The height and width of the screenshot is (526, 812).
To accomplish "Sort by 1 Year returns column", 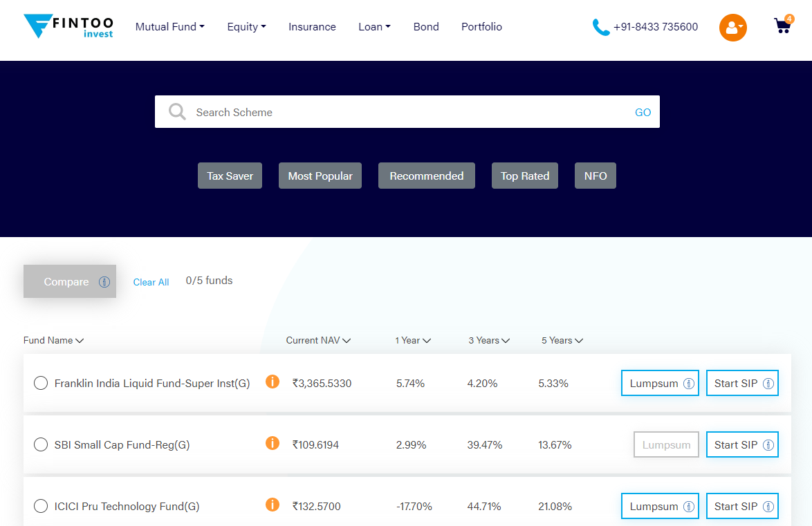I will tap(413, 340).
